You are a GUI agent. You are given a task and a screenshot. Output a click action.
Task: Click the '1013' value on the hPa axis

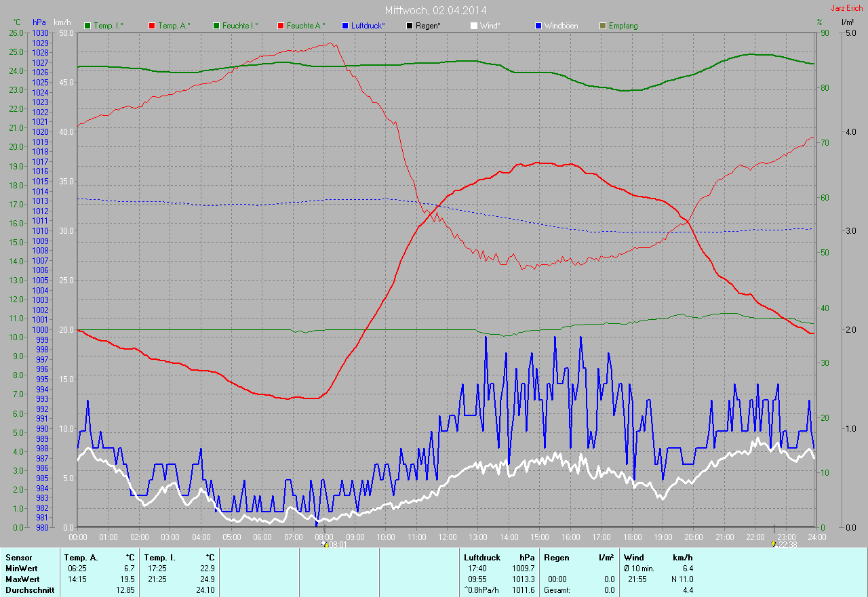[x=40, y=201]
